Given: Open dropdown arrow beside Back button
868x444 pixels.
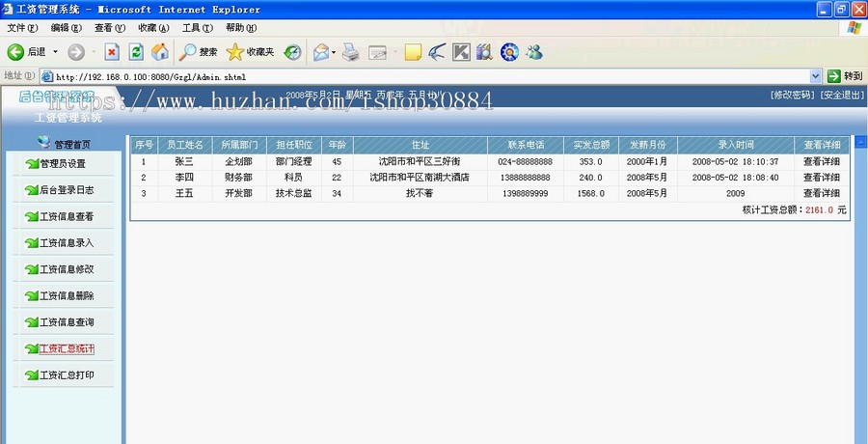Looking at the screenshot, I should point(55,52).
